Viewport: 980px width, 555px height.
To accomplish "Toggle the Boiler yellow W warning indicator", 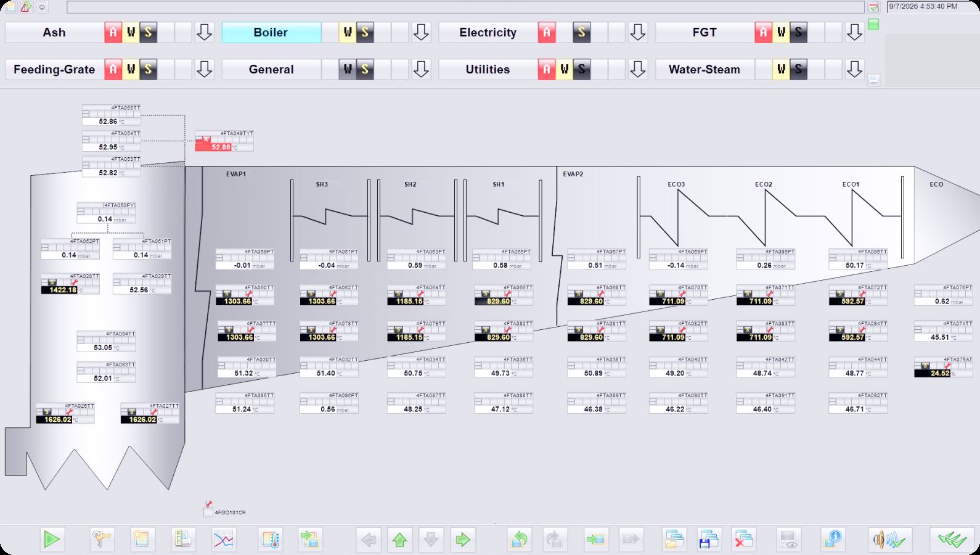I will click(x=348, y=32).
